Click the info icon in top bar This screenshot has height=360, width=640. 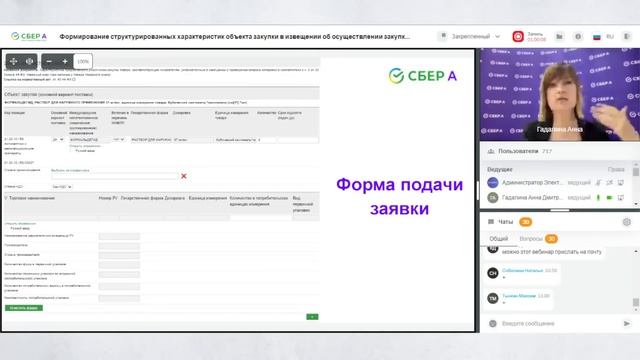578,36
